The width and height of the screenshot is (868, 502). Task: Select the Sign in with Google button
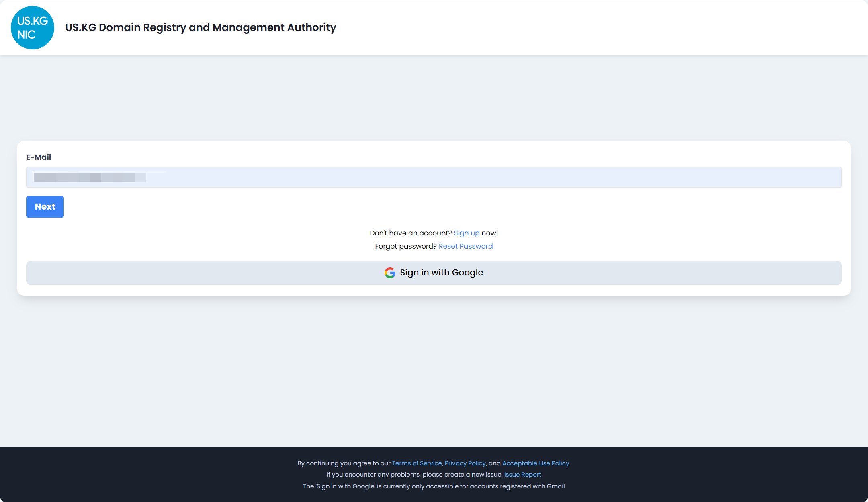[x=434, y=273]
